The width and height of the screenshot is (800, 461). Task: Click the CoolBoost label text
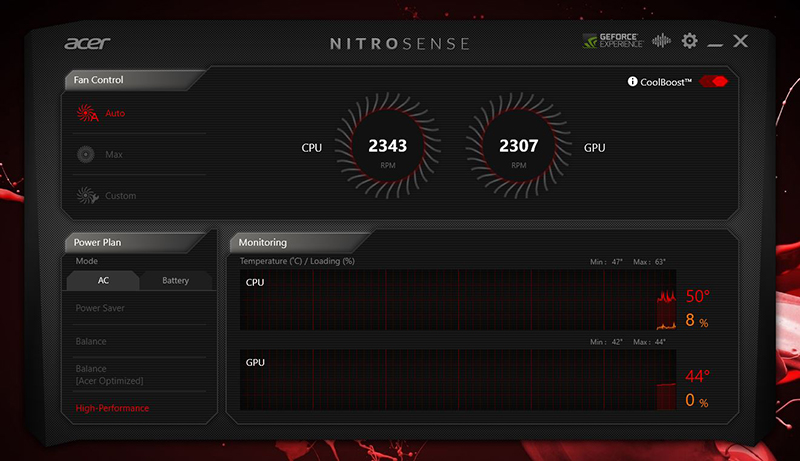[x=666, y=82]
